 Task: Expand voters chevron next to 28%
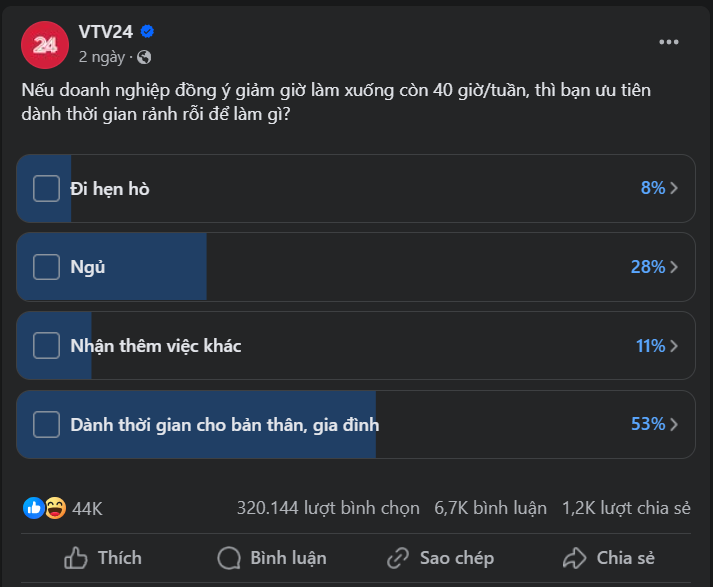tap(675, 267)
